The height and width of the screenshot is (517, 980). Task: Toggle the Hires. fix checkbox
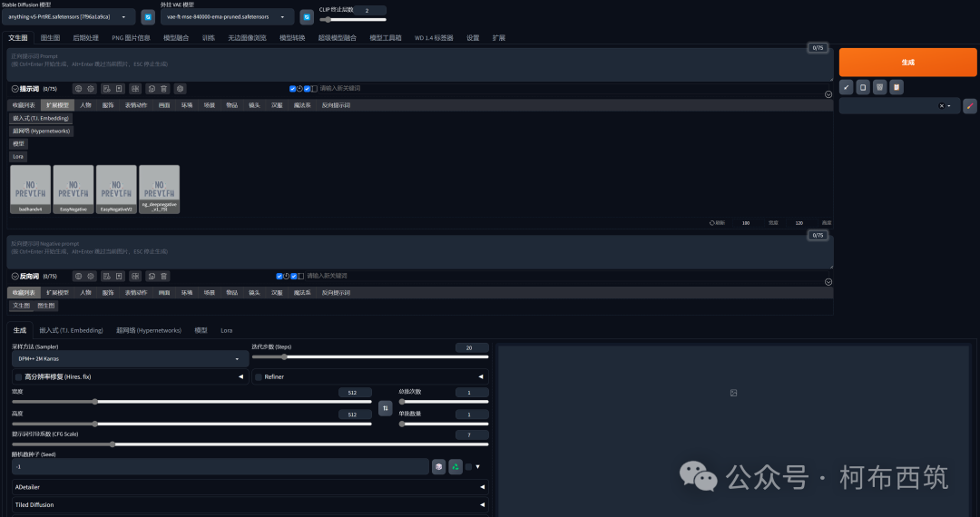[19, 377]
